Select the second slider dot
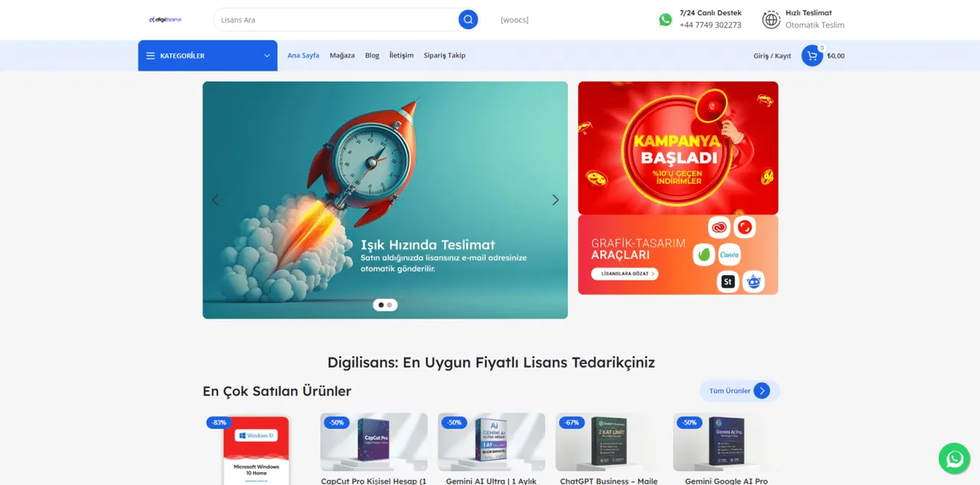980x485 pixels. coord(390,305)
